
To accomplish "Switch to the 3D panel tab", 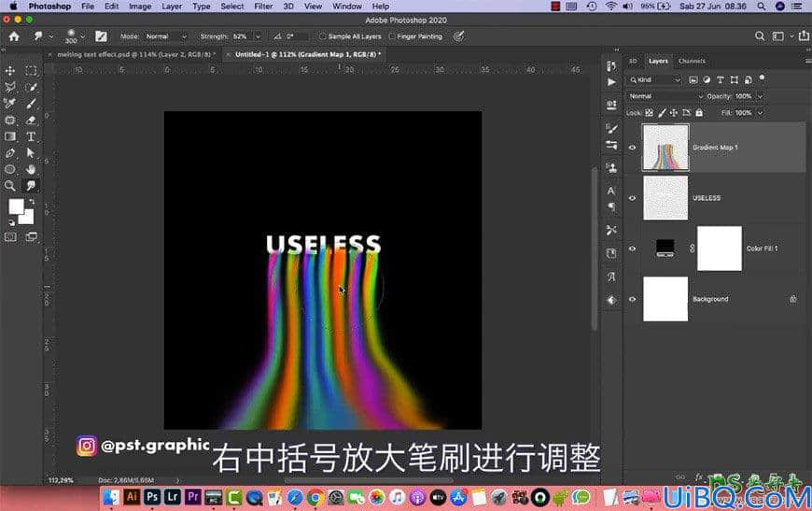I will pyautogui.click(x=633, y=61).
